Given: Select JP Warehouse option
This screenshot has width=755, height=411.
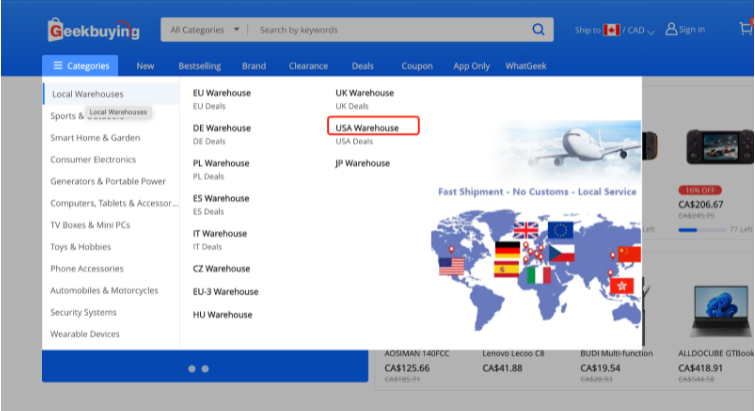Looking at the screenshot, I should (x=362, y=163).
